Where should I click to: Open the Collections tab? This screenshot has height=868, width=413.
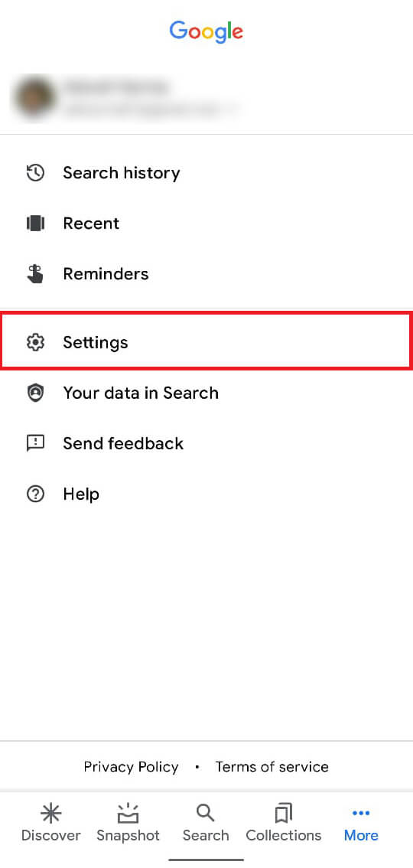tap(284, 823)
